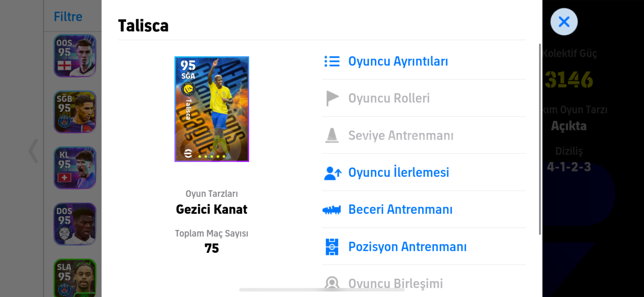Choose Pozisyon Antrenmanı from the list
This screenshot has height=297, width=644.
click(407, 247)
